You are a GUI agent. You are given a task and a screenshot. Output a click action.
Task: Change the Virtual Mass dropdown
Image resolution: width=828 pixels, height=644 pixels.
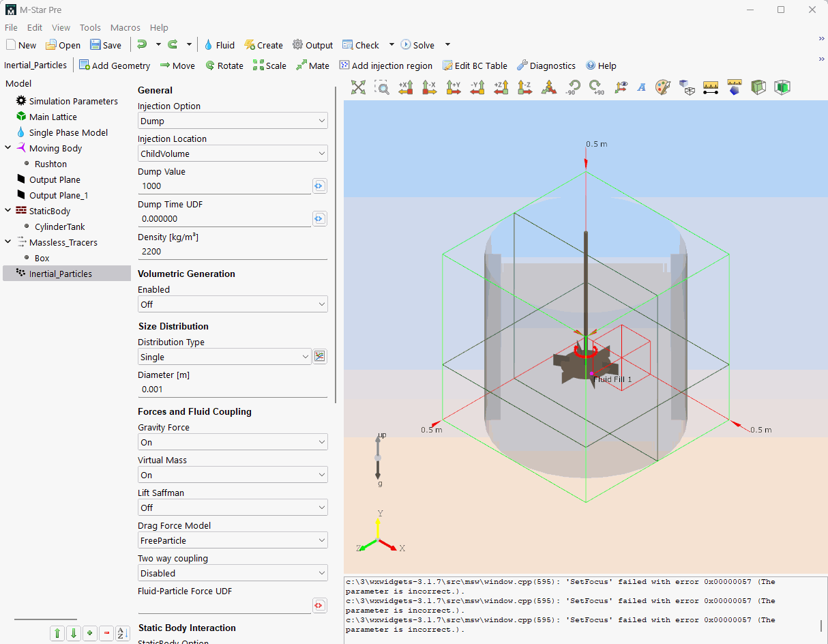point(233,475)
